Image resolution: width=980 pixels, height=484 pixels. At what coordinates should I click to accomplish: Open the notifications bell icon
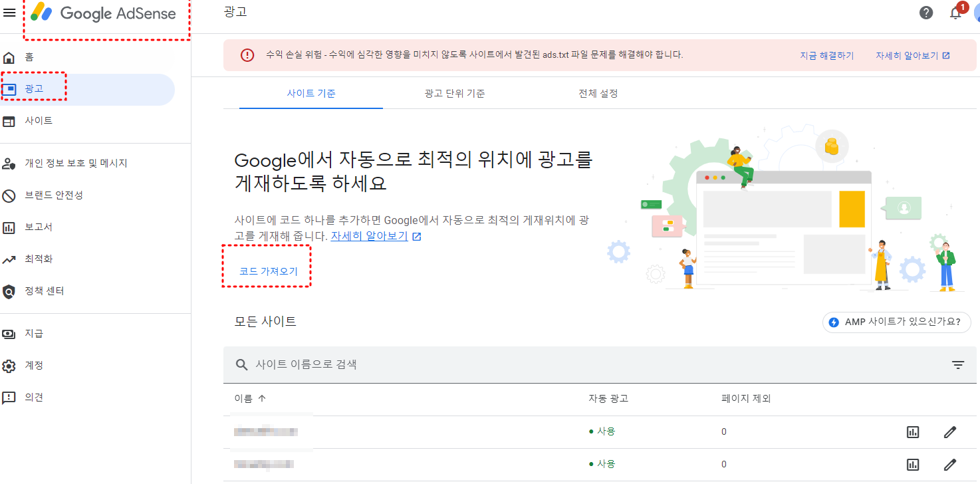(955, 13)
